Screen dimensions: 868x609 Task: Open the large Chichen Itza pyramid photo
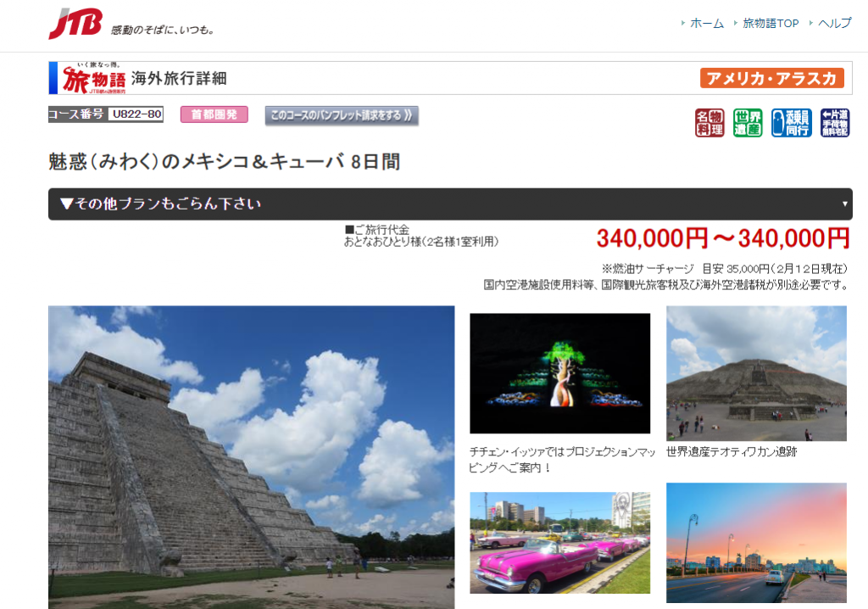251,457
